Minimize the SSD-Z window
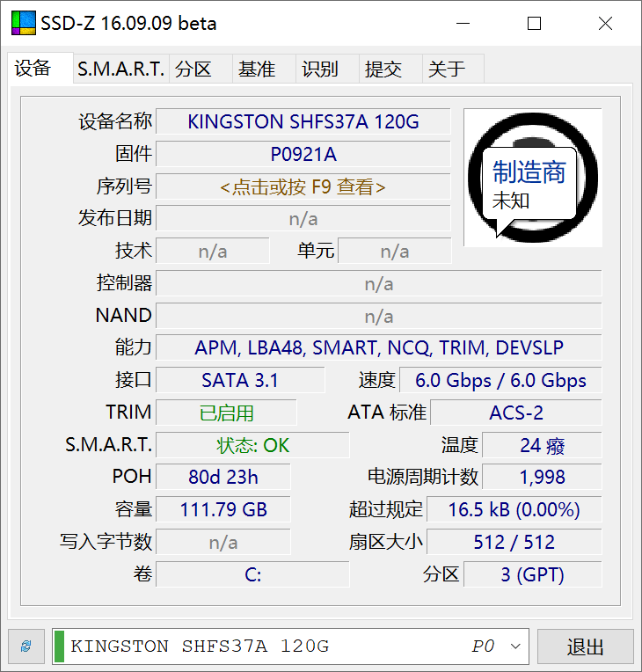The image size is (642, 672). click(463, 23)
